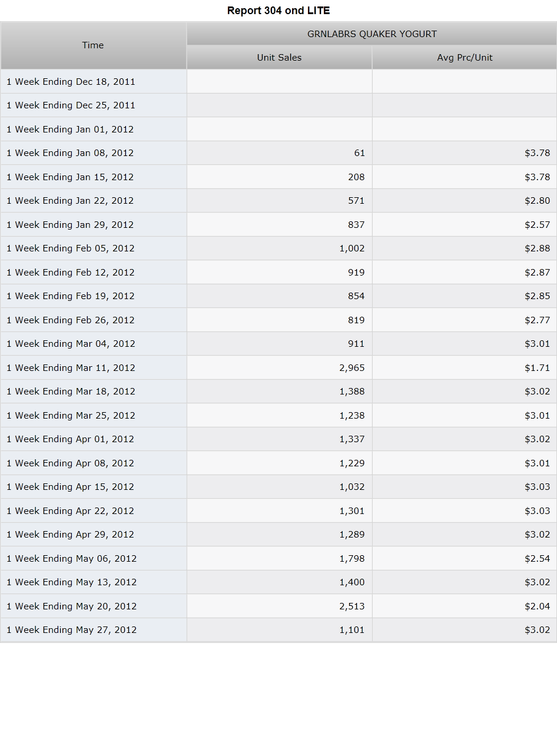Click the Time column header
Screen dimensions: 557x756
(x=94, y=45)
